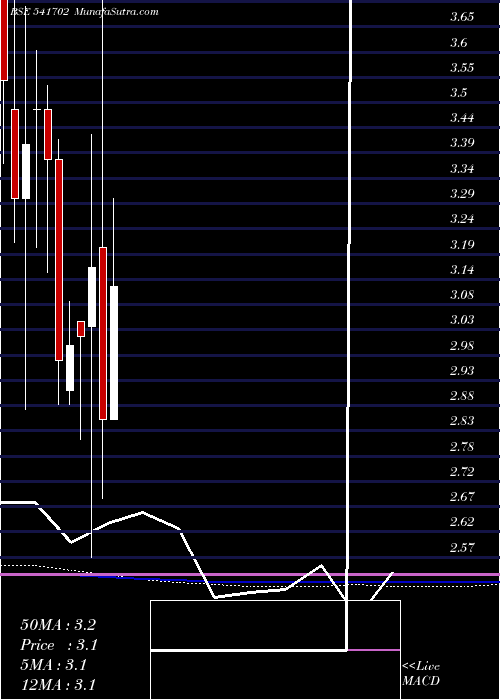Click the 2.72 price axis label
This screenshot has width=500, height=700.
(462, 471)
